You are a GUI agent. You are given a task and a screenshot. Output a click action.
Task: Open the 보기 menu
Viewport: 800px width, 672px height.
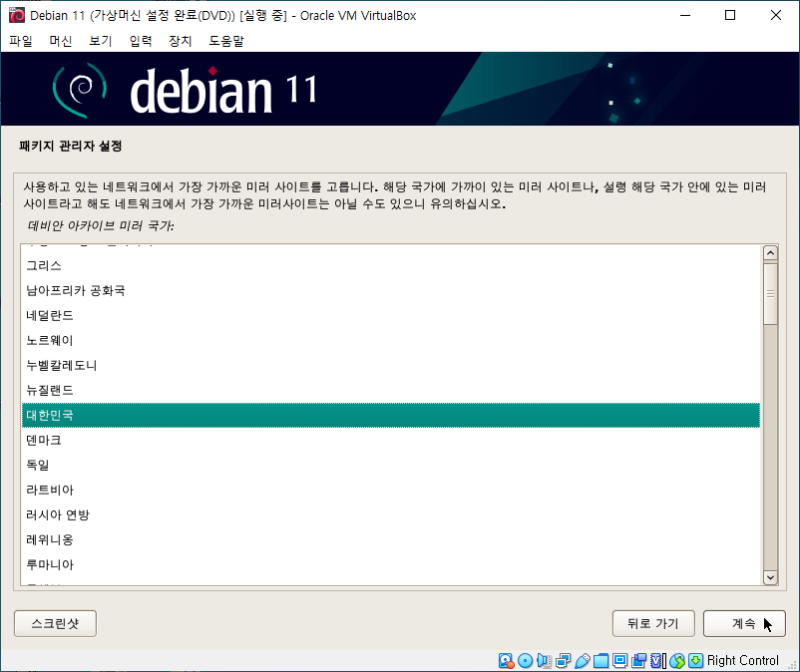coord(101,41)
